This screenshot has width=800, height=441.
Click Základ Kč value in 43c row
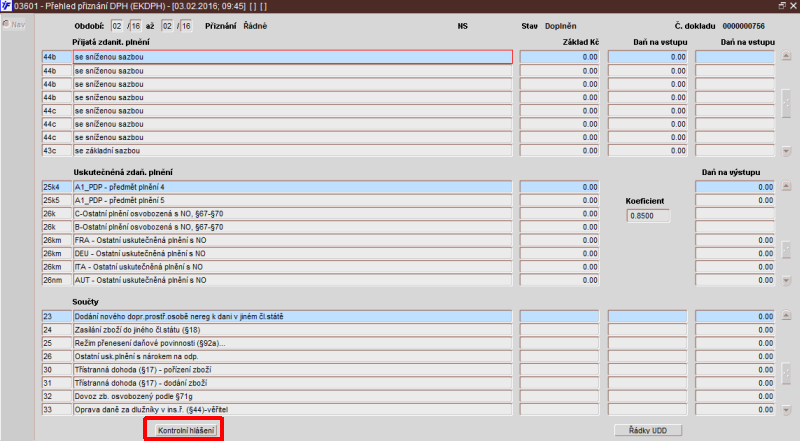tap(559, 151)
